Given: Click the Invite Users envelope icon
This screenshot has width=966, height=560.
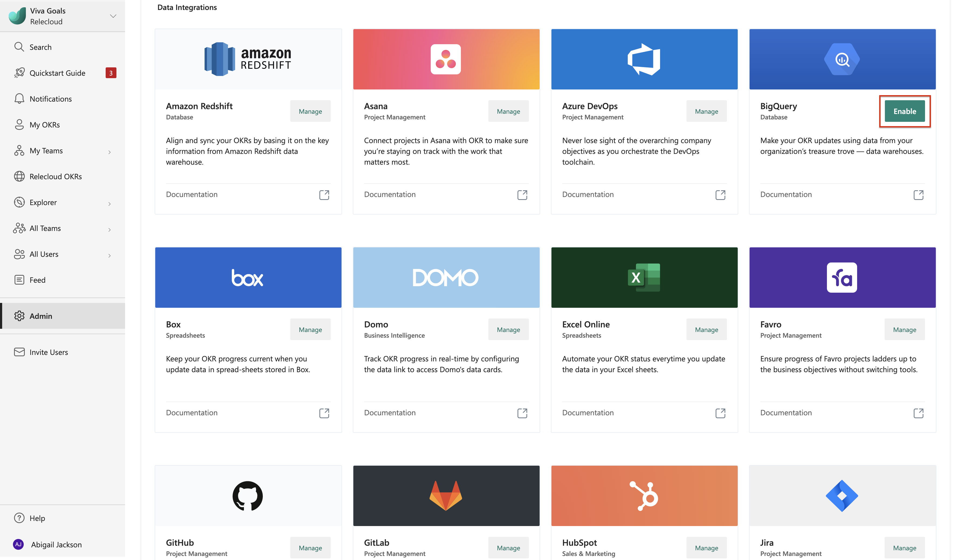Looking at the screenshot, I should point(19,352).
